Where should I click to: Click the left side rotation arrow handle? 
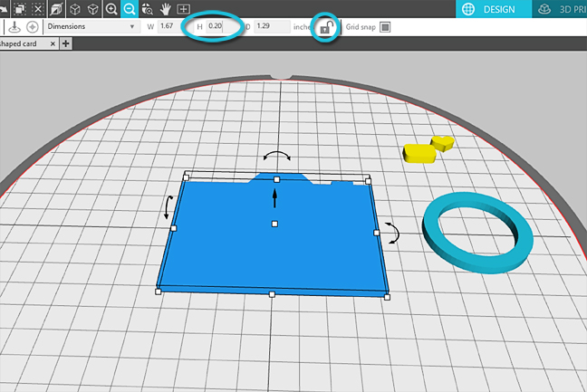[x=168, y=207]
